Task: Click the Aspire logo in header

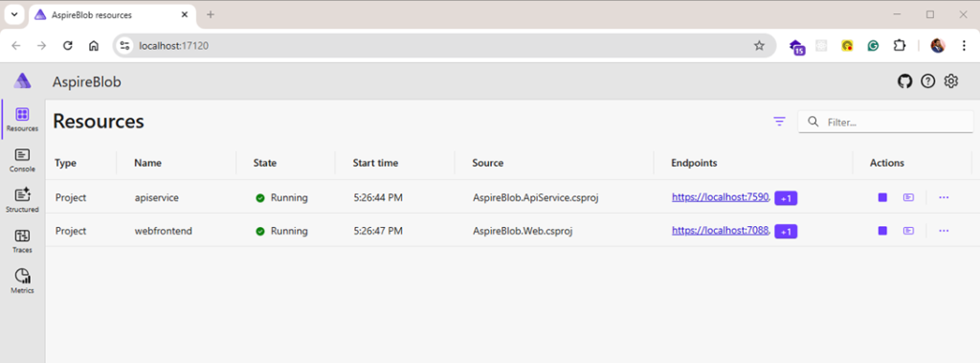Action: coord(23,80)
